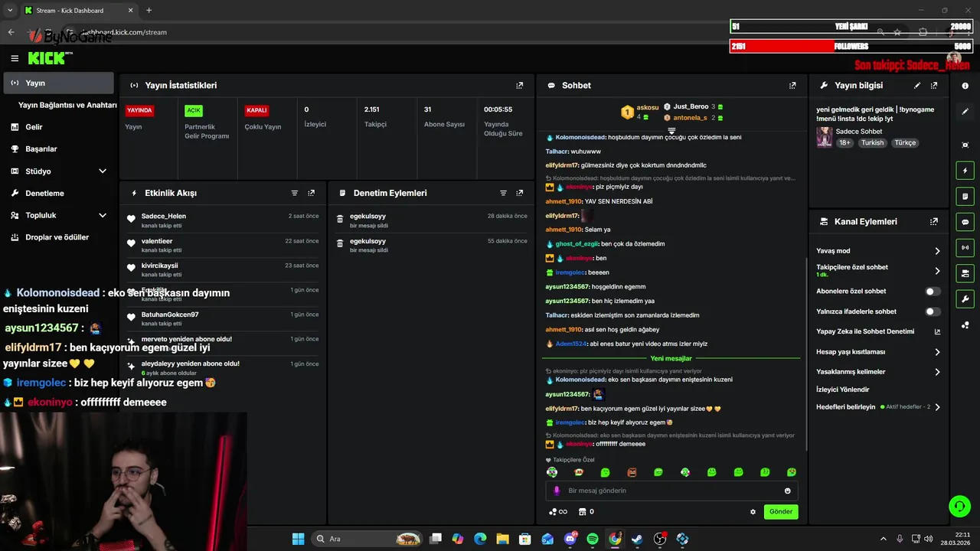Toggle the chat bubble widget in right sidebar
Screen dimensions: 980x551
965,222
